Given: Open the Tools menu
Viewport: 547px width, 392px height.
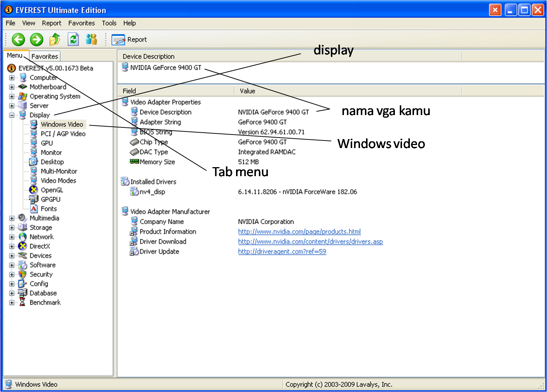Looking at the screenshot, I should [x=109, y=23].
